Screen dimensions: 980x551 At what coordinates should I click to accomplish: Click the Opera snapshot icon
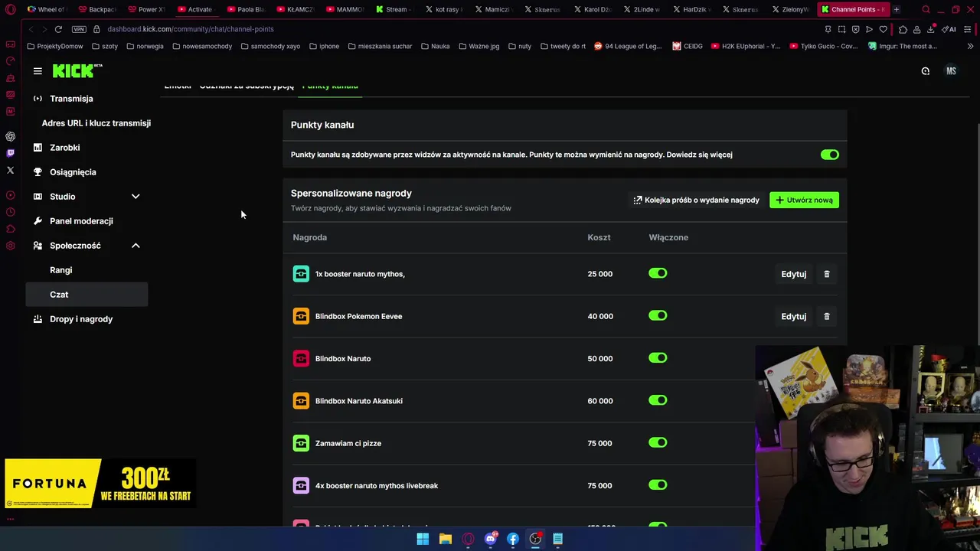point(841,29)
